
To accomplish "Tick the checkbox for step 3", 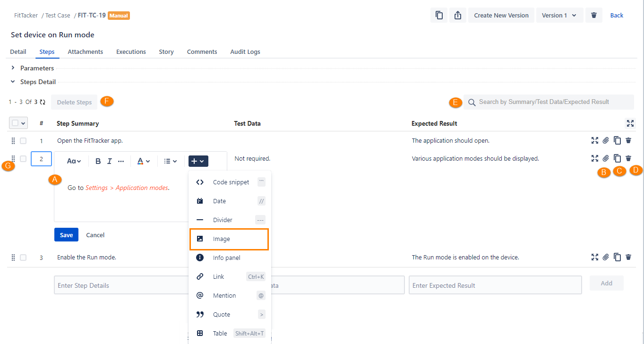I will [23, 258].
